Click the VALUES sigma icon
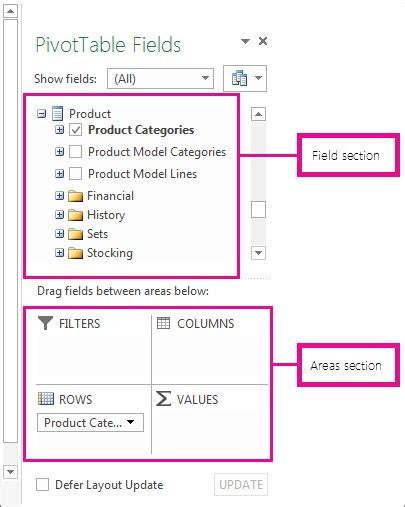The height and width of the screenshot is (507, 405). [x=163, y=399]
